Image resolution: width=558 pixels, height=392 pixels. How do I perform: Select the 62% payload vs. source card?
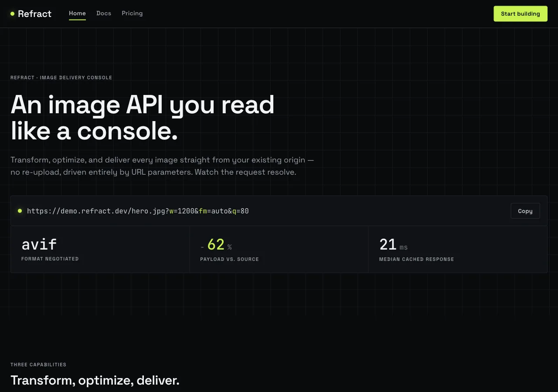tap(279, 250)
